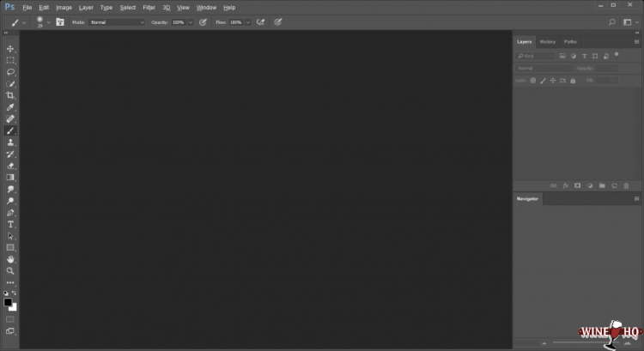644x351 pixels.
Task: Open the Navigator panel options menu
Action: (x=636, y=199)
